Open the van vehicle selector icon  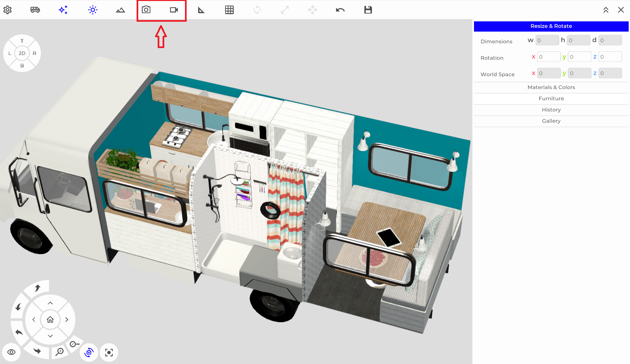35,10
